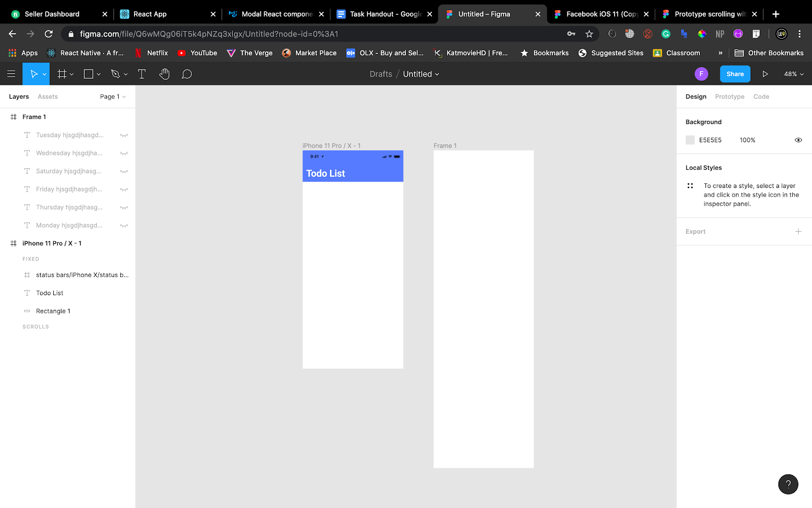
Task: Open the Other Bookmarks folder
Action: [x=769, y=53]
